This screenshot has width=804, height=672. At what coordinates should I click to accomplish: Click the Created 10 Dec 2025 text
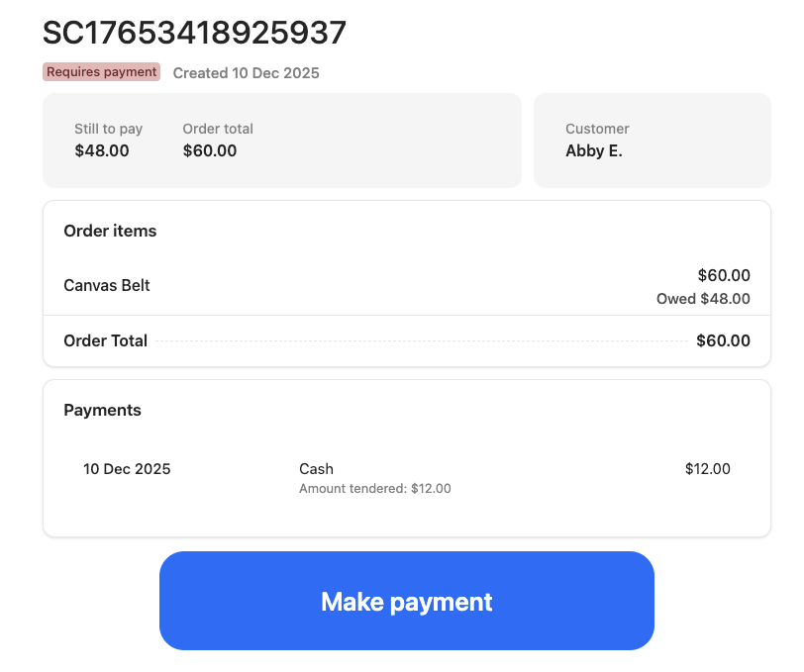(x=246, y=72)
